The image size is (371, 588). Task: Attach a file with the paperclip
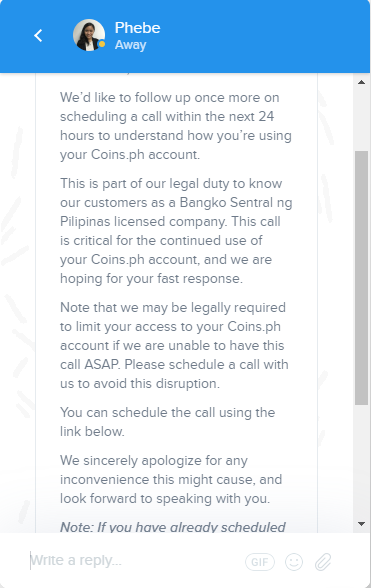323,561
